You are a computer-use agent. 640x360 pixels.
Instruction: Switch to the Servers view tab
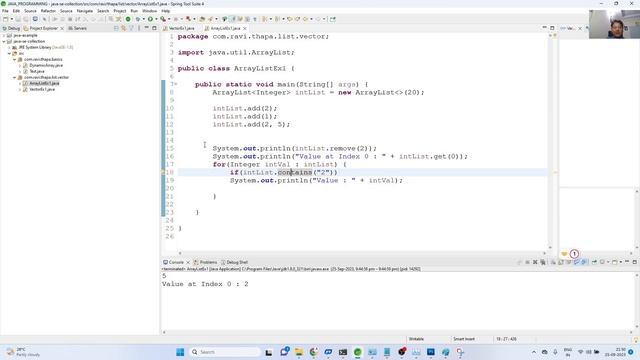[78, 28]
